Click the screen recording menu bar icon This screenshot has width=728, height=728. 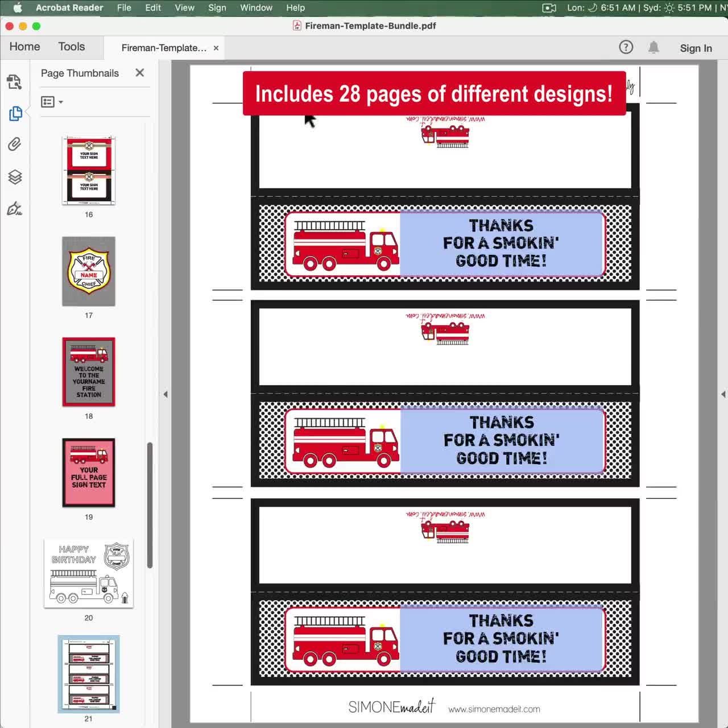(549, 8)
